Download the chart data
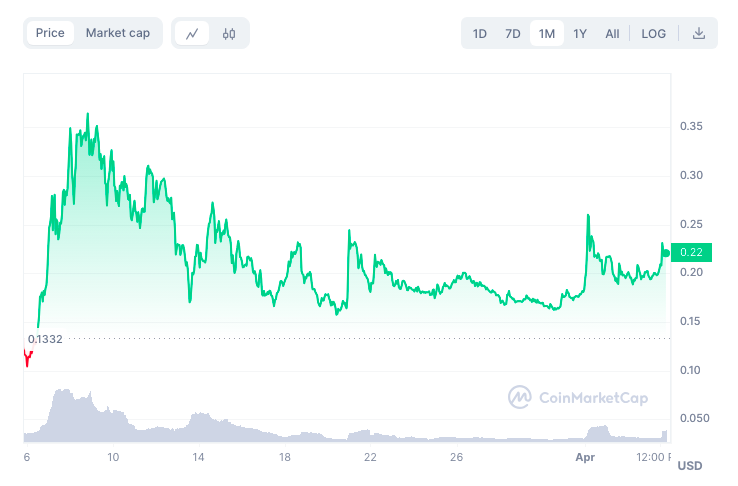This screenshot has height=486, width=738. click(699, 33)
